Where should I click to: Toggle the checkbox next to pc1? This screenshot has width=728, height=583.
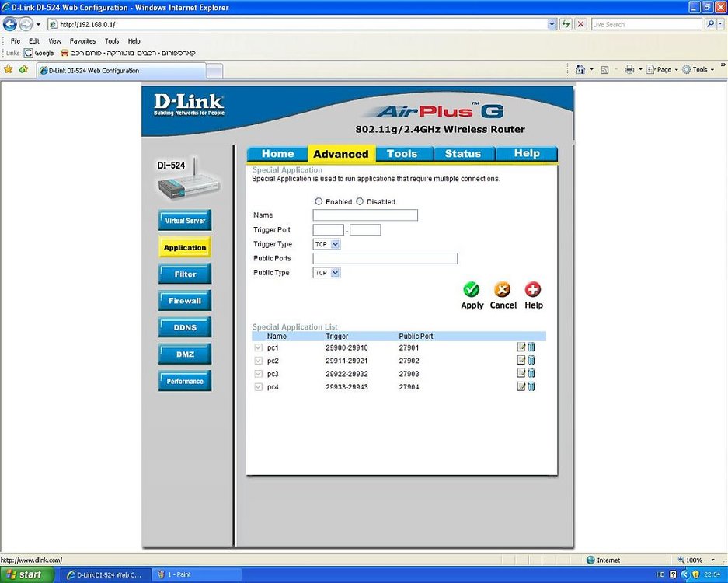pos(258,347)
